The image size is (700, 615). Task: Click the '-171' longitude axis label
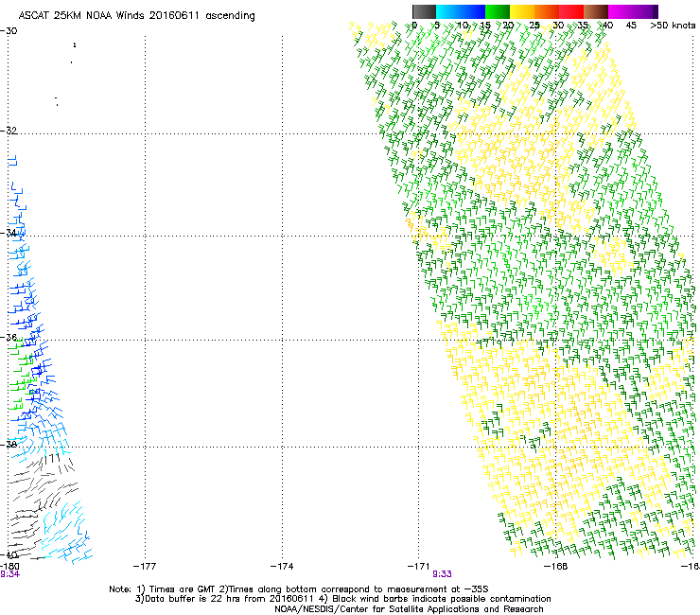(419, 567)
